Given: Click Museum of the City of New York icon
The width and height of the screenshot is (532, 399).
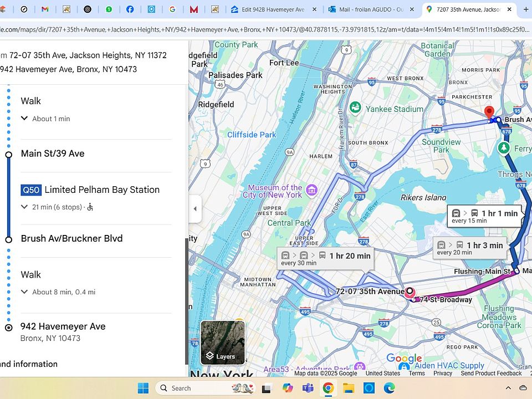Looking at the screenshot, I should click(311, 190).
